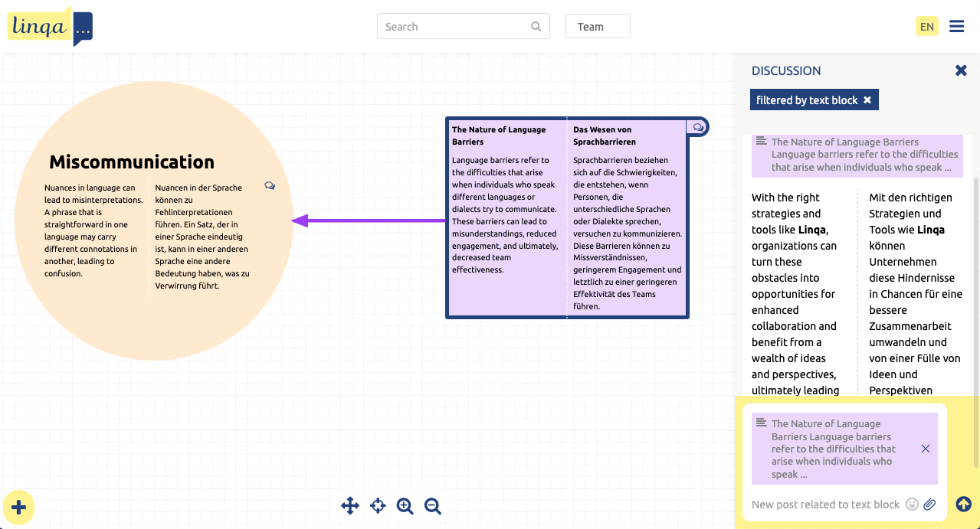Open the hamburger menu
The height and width of the screenshot is (529, 980).
[x=956, y=27]
